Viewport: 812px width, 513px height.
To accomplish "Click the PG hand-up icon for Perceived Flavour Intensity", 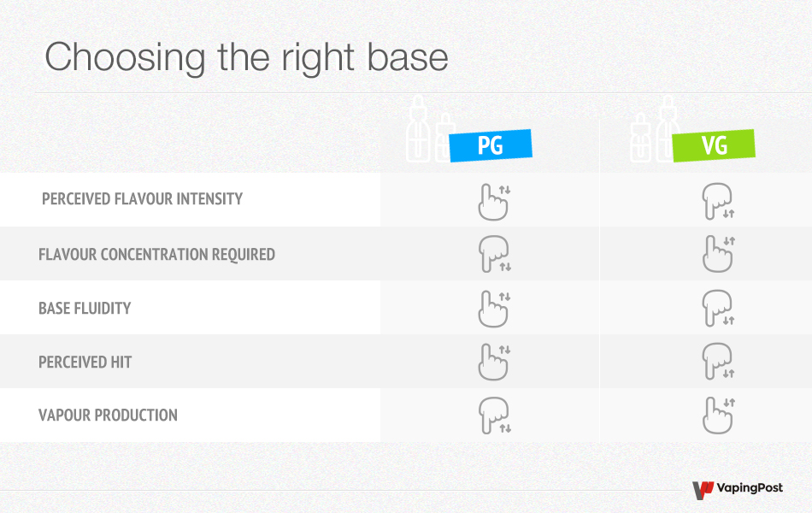I will coord(491,201).
